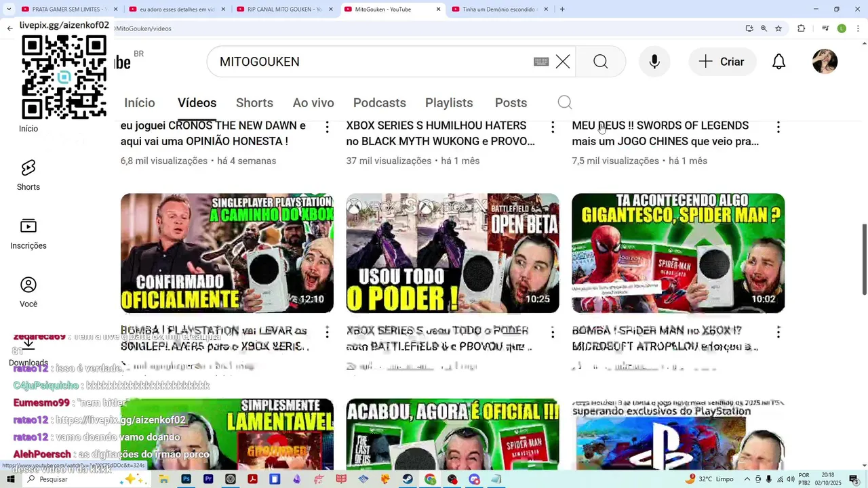868x488 pixels.
Task: Switch to the Início channel tab
Action: [140, 103]
